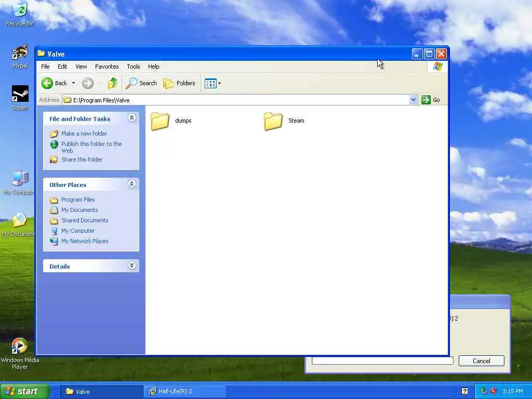This screenshot has width=532, height=399.
Task: Click the address bar path field
Action: 236,100
